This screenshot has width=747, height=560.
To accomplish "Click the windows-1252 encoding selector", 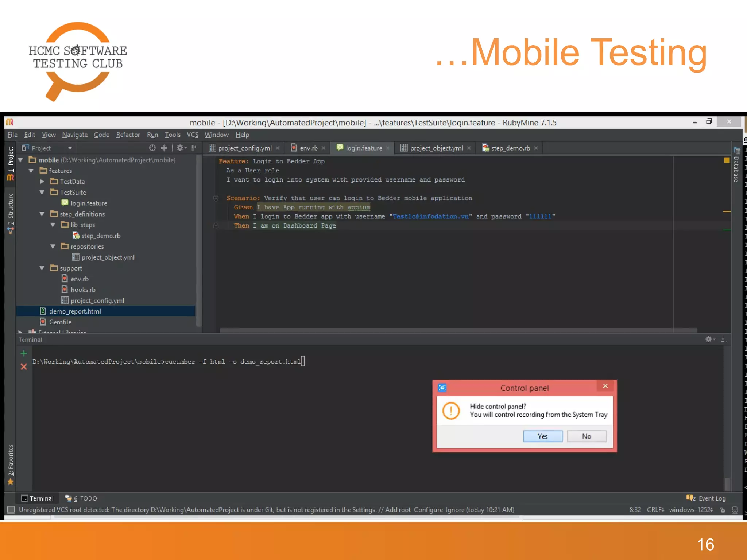I will tap(691, 510).
